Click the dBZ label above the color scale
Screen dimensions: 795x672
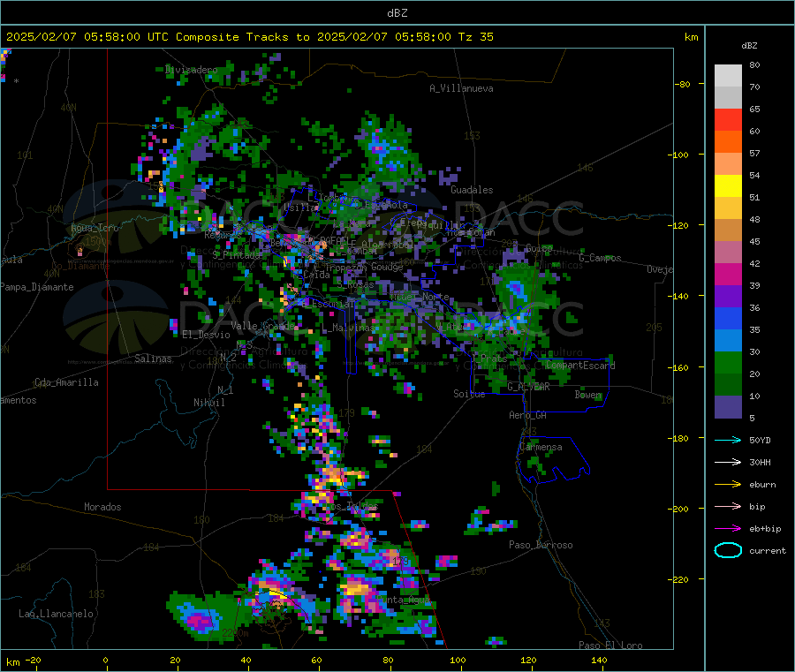pyautogui.click(x=749, y=46)
